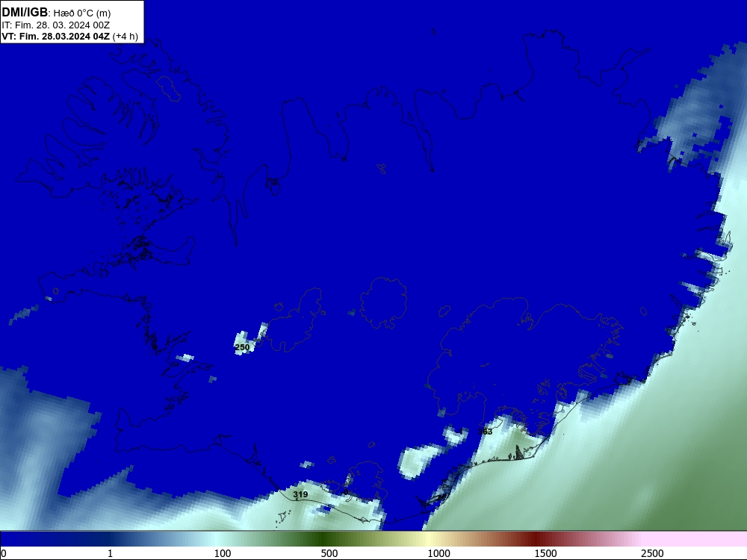This screenshot has width=747, height=560.
Task: Click the 1000 label on the color bar
Action: coord(438,553)
